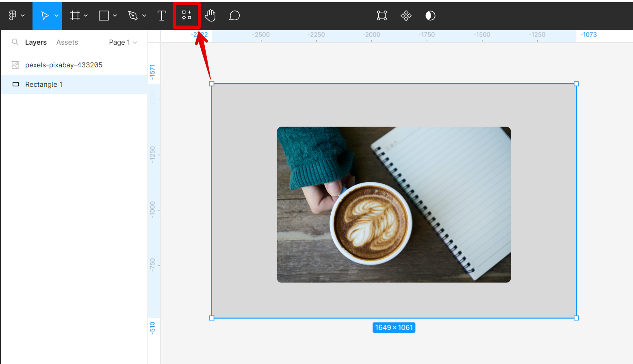Viewport: 633px width, 364px height.
Task: Select the Pen tool
Action: (133, 15)
